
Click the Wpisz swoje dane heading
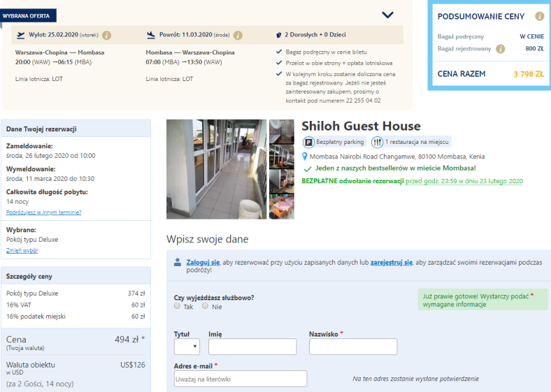click(208, 239)
